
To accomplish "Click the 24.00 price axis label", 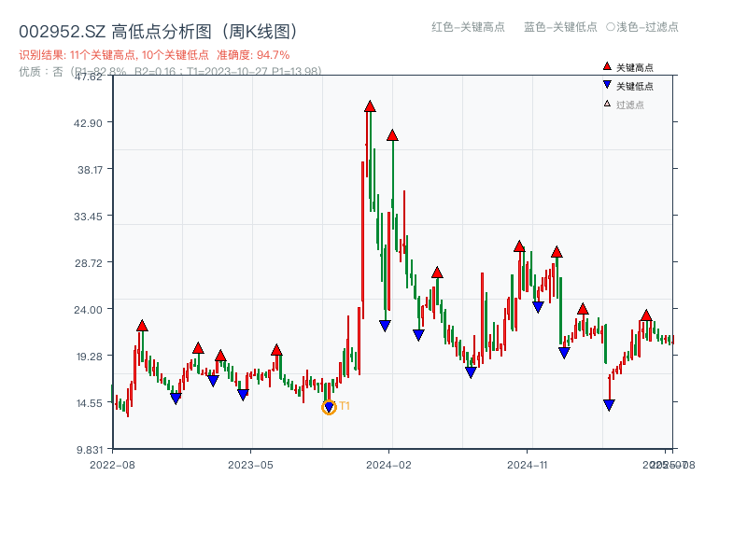I will (x=88, y=310).
